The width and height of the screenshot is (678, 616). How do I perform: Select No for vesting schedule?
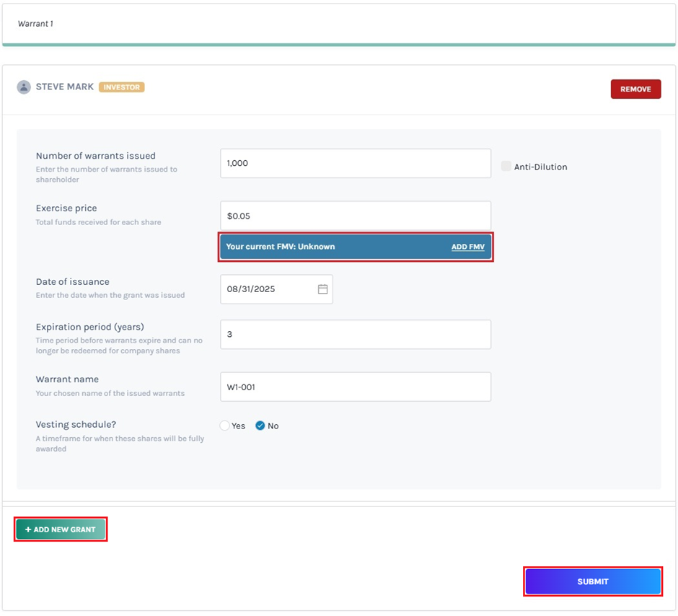click(260, 426)
